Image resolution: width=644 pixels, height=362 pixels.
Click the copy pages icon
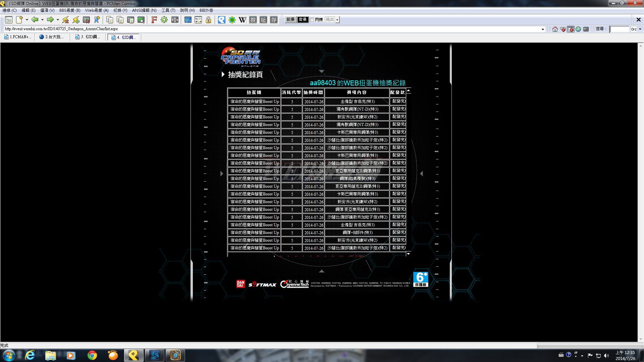pos(110,20)
